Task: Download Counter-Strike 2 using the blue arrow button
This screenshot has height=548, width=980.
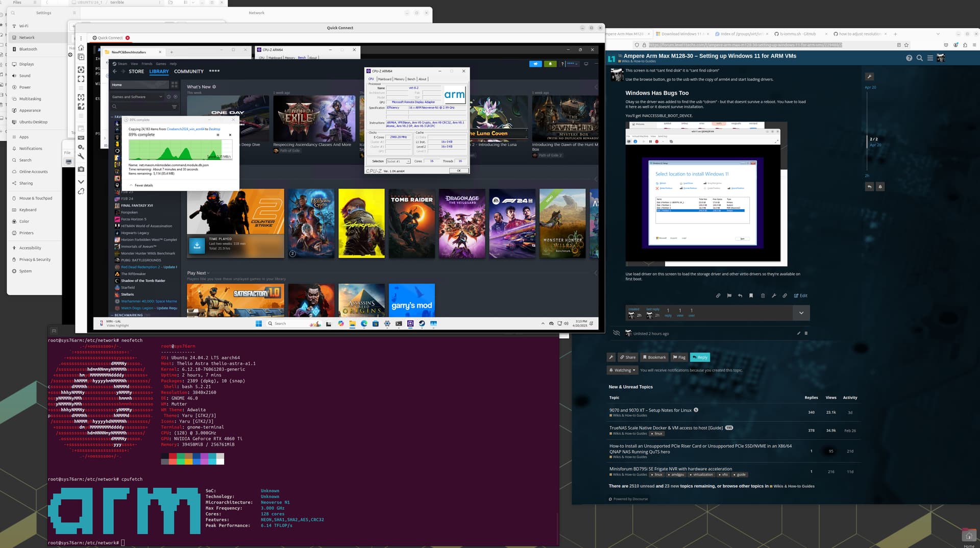Action: point(197,245)
